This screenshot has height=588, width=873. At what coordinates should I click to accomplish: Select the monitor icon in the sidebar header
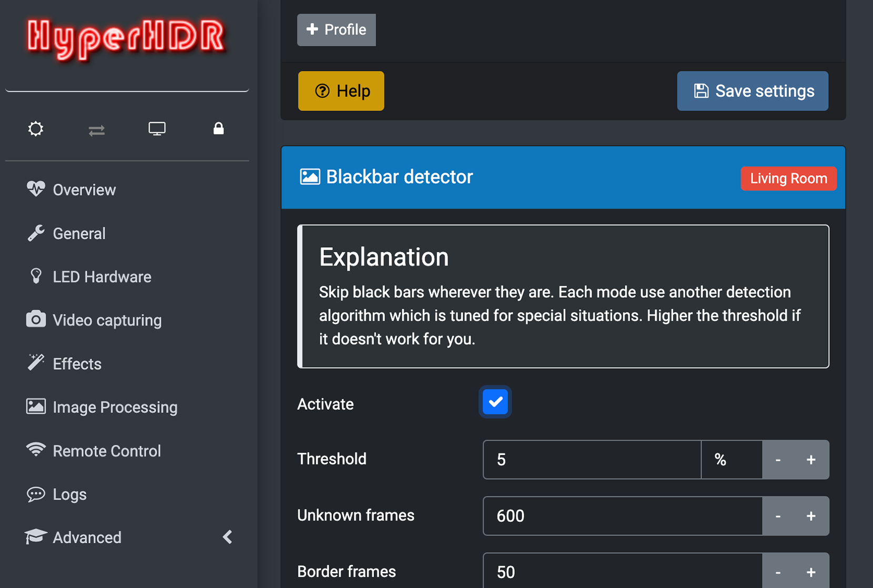pos(157,128)
